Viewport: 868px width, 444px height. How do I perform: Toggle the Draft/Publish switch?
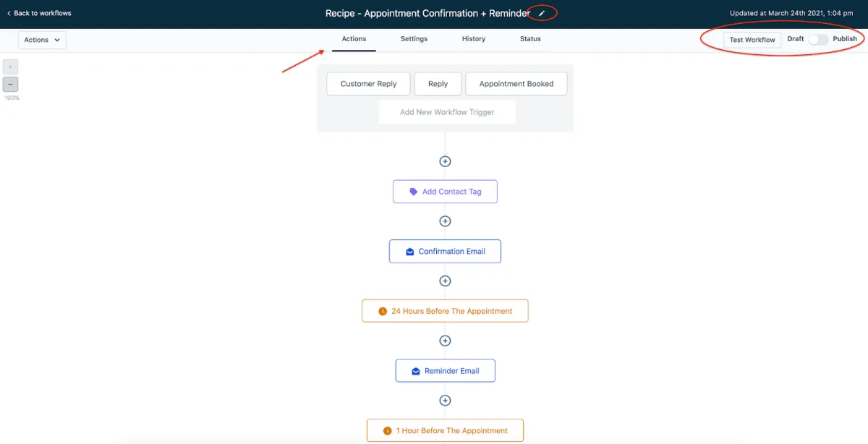pyautogui.click(x=818, y=40)
